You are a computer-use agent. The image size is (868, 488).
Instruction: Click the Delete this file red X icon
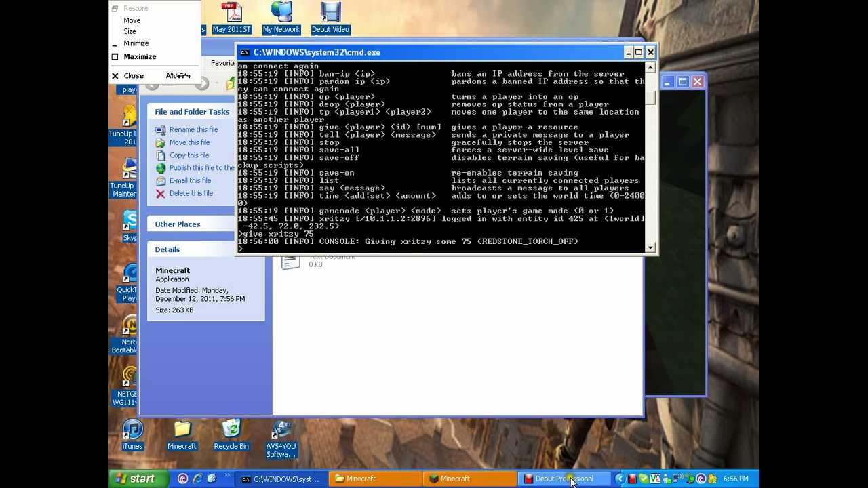161,193
